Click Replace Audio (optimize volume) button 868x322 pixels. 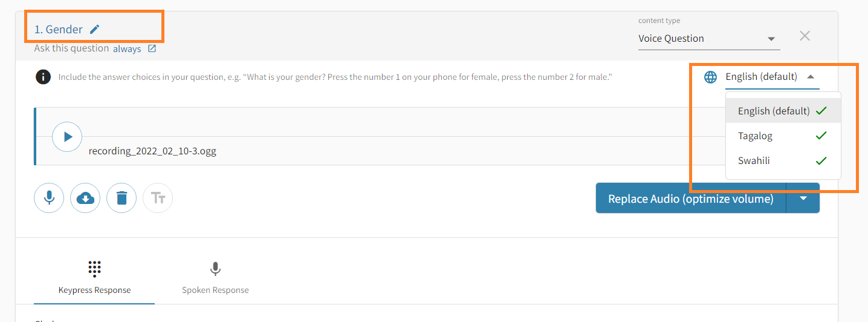[690, 199]
